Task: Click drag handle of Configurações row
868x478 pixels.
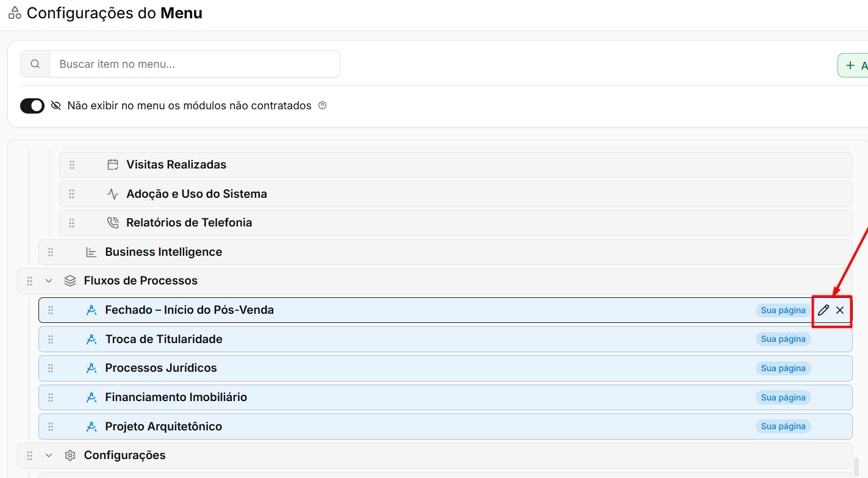Action: click(x=29, y=455)
